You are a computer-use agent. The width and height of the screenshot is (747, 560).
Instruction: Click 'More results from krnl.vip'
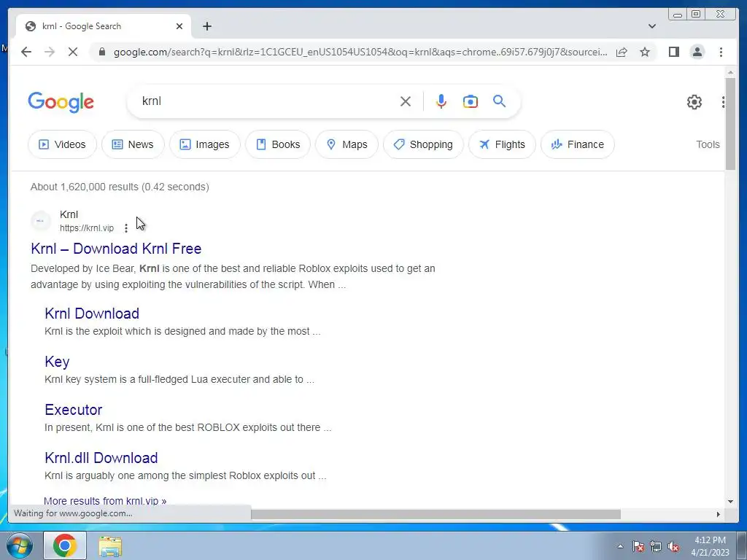tap(105, 501)
